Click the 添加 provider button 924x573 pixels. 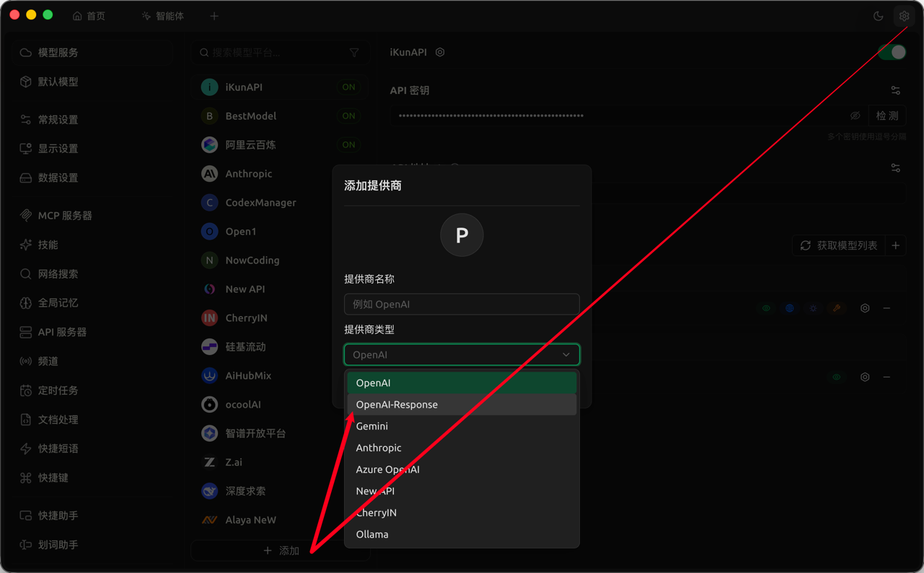(x=281, y=551)
